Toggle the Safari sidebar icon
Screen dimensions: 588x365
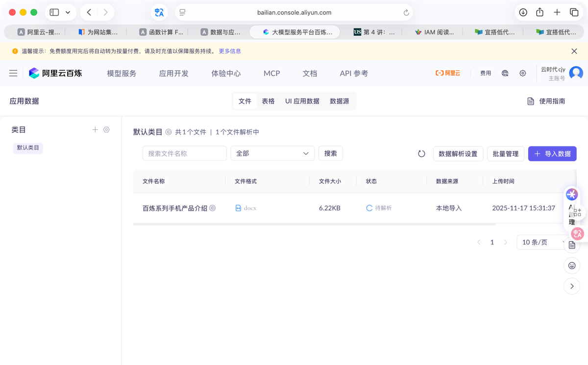click(54, 12)
